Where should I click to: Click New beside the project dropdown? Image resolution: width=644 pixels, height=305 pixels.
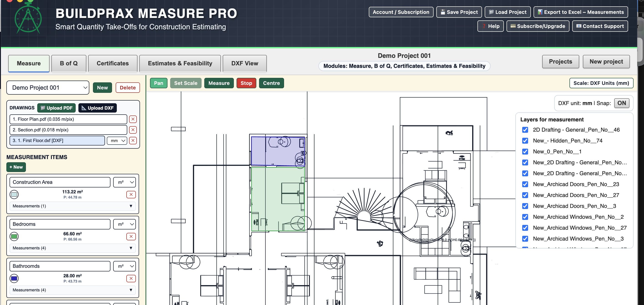click(x=102, y=88)
